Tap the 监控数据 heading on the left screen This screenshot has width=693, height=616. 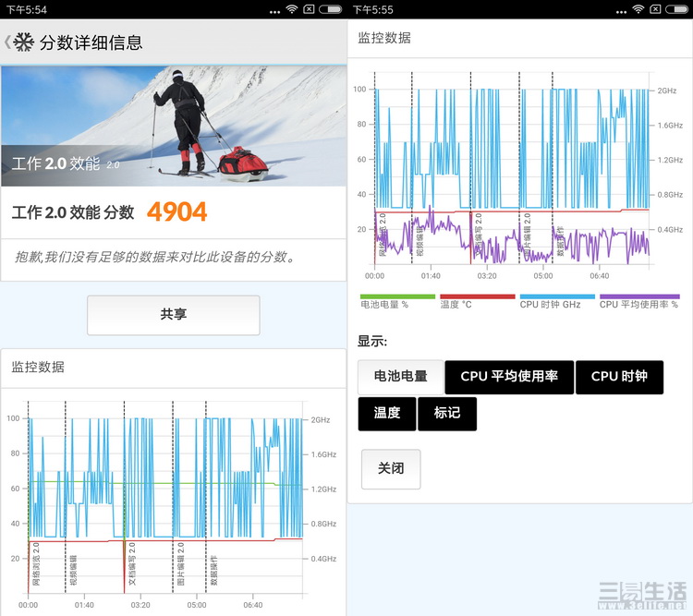[38, 368]
